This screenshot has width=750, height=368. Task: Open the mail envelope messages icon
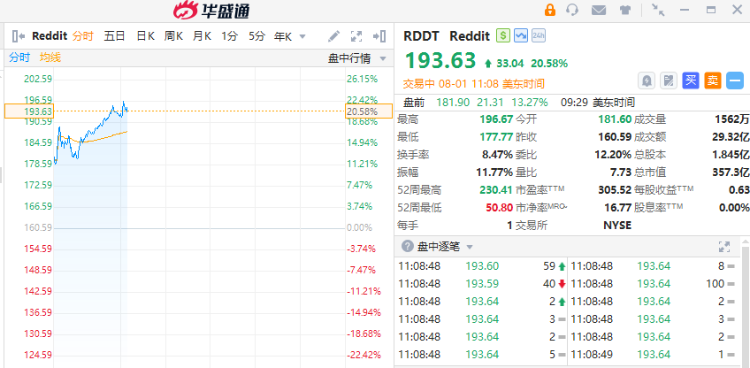pyautogui.click(x=598, y=10)
